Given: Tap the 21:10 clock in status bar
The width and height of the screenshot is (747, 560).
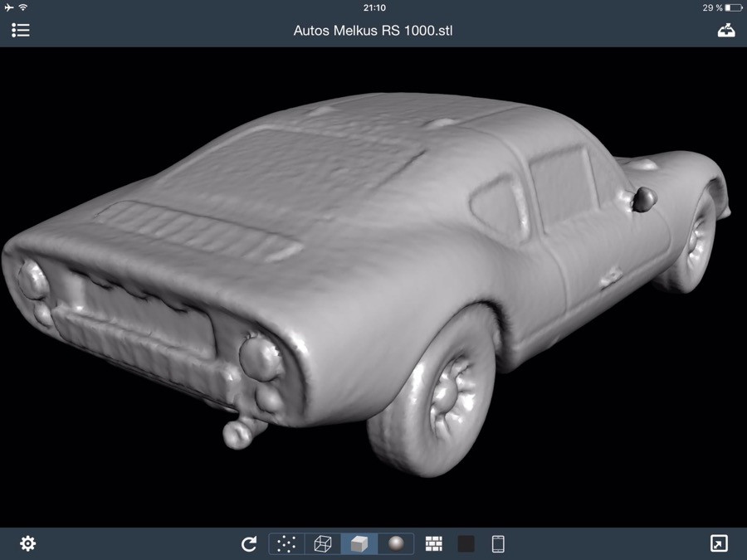Looking at the screenshot, I should 374,7.
